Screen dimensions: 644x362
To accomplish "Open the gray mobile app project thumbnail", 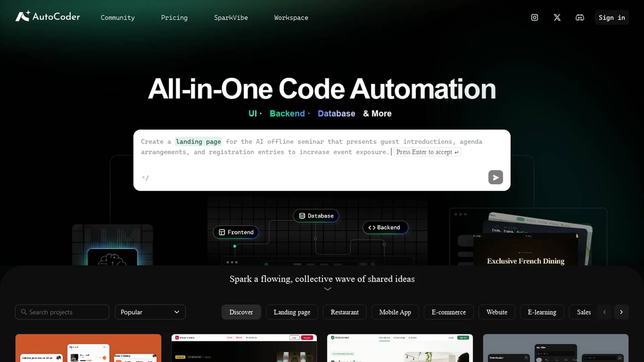I will tap(556, 348).
